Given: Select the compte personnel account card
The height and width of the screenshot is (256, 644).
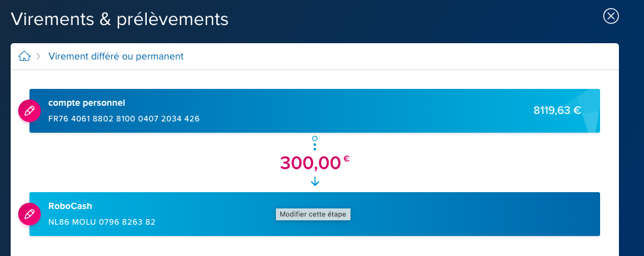Looking at the screenshot, I should tap(315, 111).
